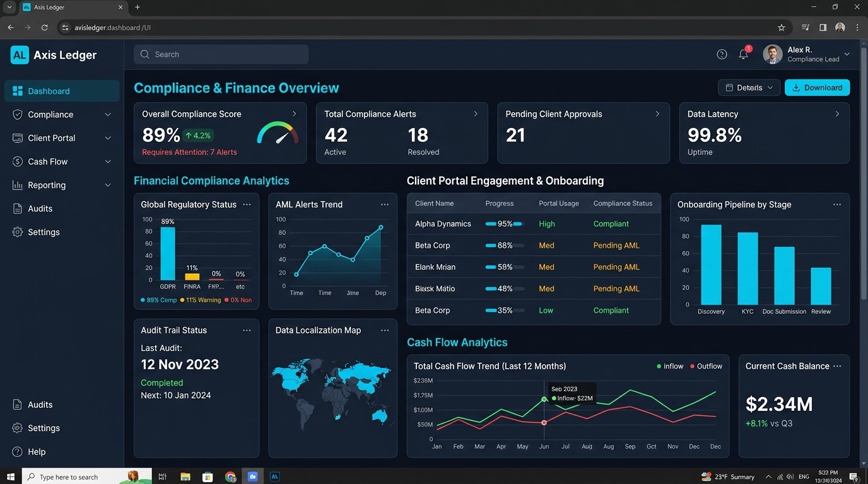Open File Explorer from taskbar

click(185, 477)
